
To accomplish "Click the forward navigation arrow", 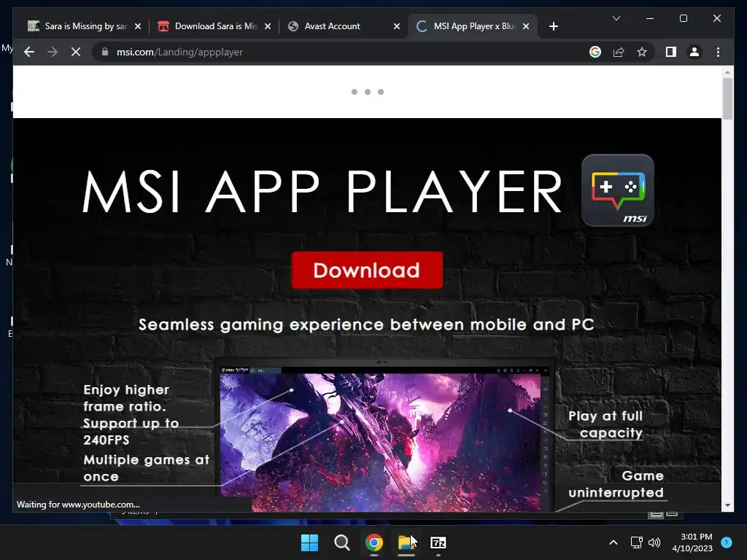I will (x=53, y=52).
